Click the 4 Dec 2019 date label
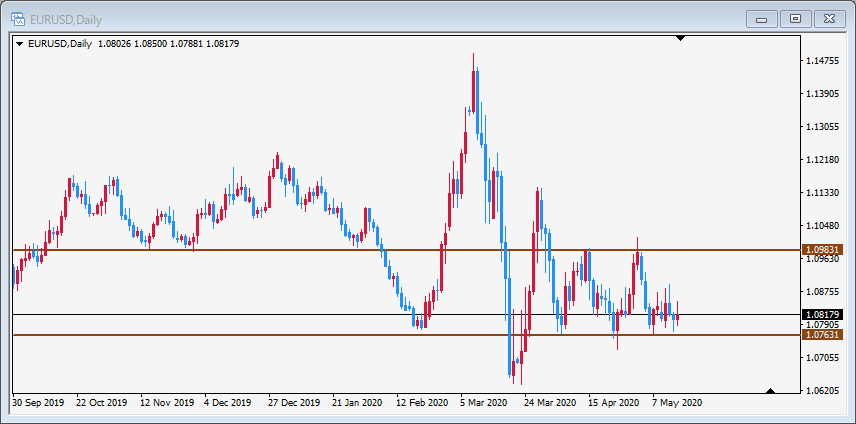The height and width of the screenshot is (424, 856). (x=230, y=403)
